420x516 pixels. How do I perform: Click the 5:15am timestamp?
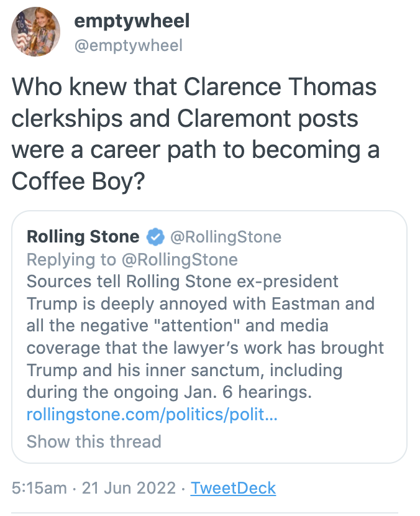click(39, 487)
